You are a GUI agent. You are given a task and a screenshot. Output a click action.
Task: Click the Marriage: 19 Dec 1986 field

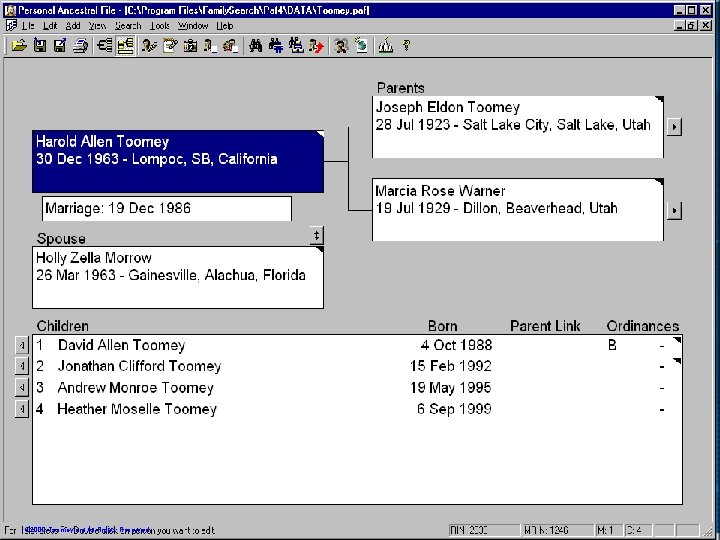pos(167,208)
